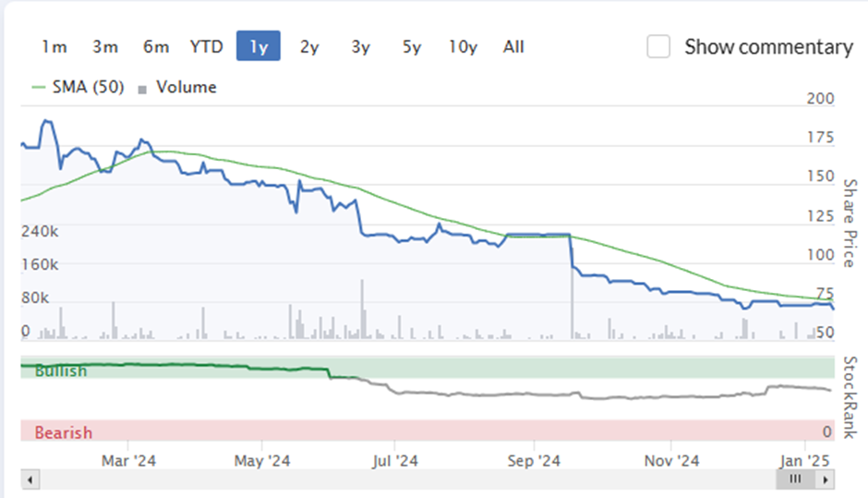Select the 1m time range
Viewport: 868px width, 498px height.
54,46
